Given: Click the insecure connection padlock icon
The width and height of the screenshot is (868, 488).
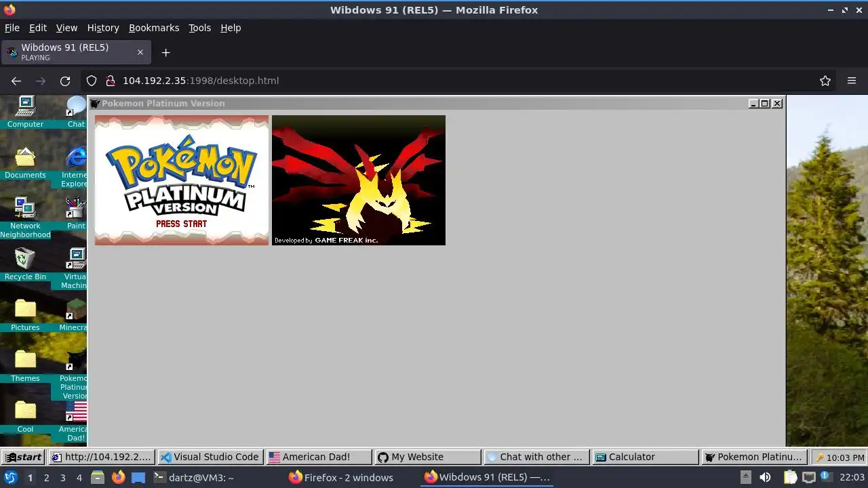Looking at the screenshot, I should (111, 81).
